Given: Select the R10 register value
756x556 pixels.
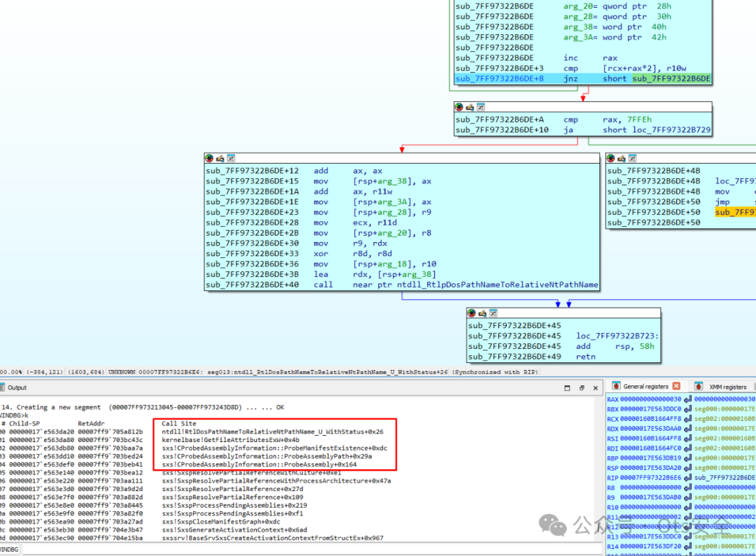Looking at the screenshot, I should point(650,507).
